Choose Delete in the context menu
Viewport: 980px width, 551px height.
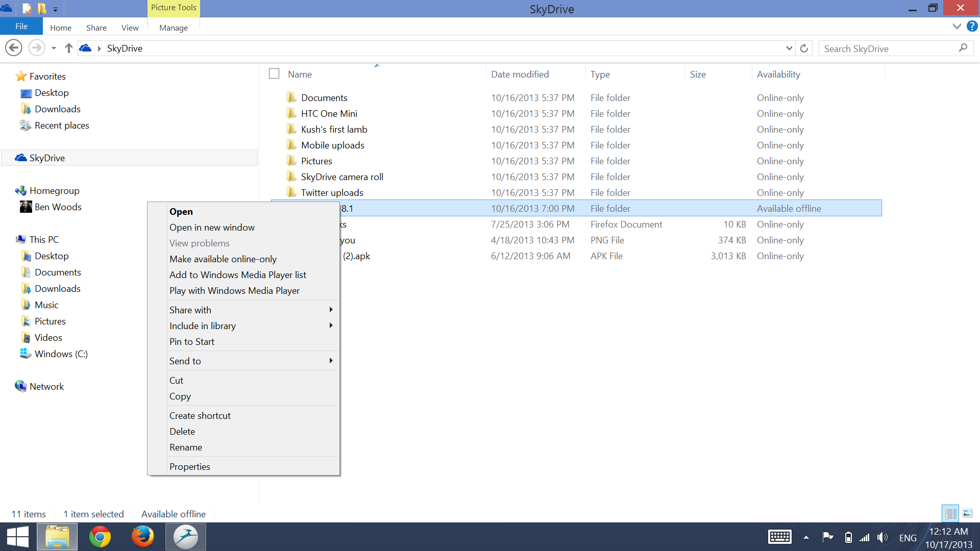182,431
